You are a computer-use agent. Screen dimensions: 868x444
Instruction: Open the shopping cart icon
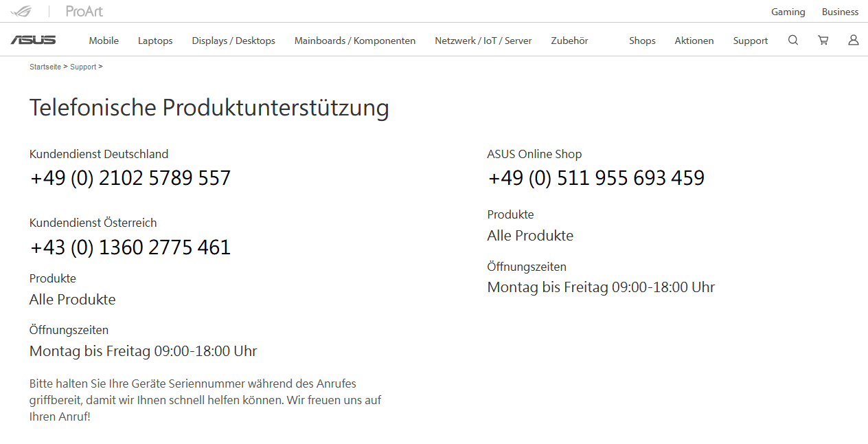click(x=823, y=40)
